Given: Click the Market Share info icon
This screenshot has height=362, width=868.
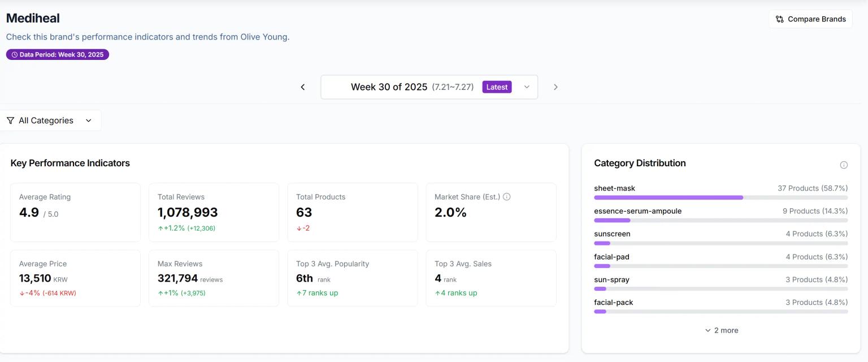Looking at the screenshot, I should (507, 197).
